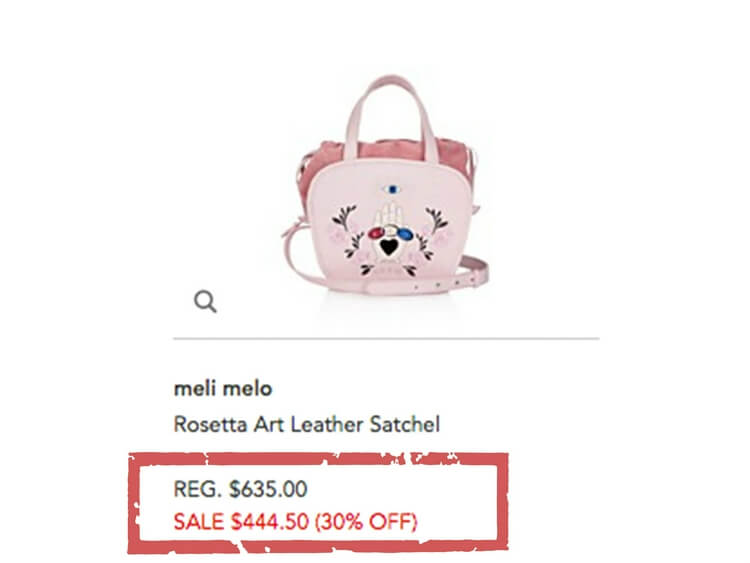Open the pink satchel product image
Viewport: 750px width, 563px height.
[x=385, y=186]
